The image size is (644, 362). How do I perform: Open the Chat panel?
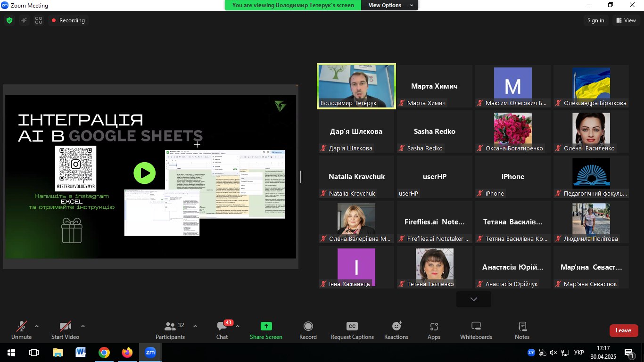(222, 330)
